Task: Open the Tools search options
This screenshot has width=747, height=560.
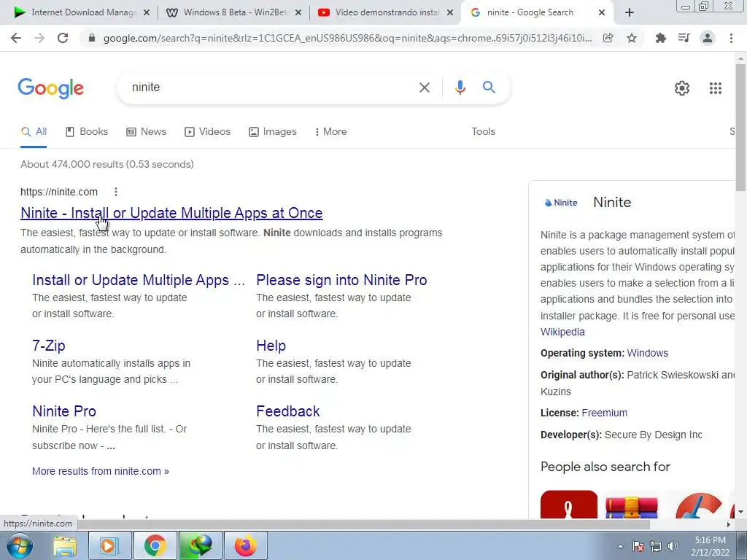Action: pyautogui.click(x=483, y=131)
